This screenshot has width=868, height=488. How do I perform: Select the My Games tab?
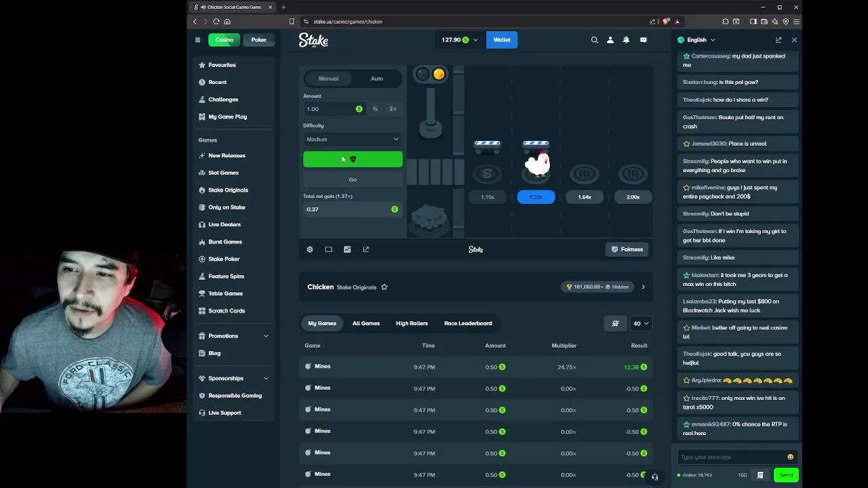tap(322, 323)
